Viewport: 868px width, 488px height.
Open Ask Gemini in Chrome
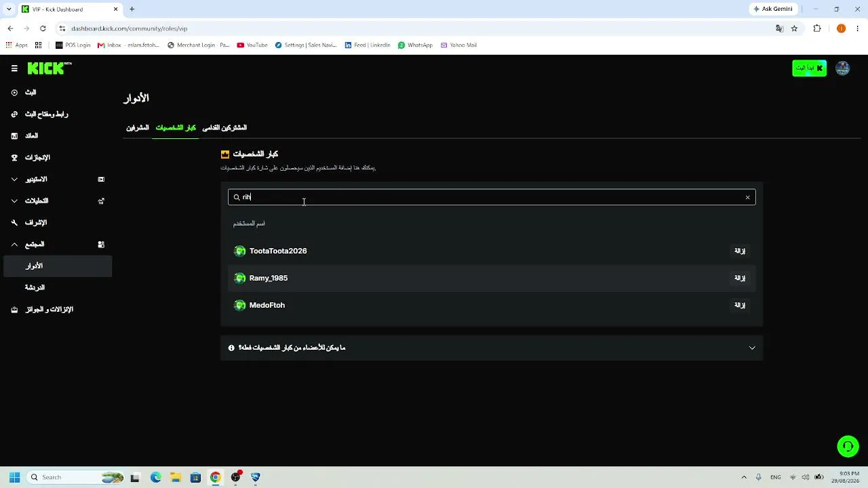(772, 9)
